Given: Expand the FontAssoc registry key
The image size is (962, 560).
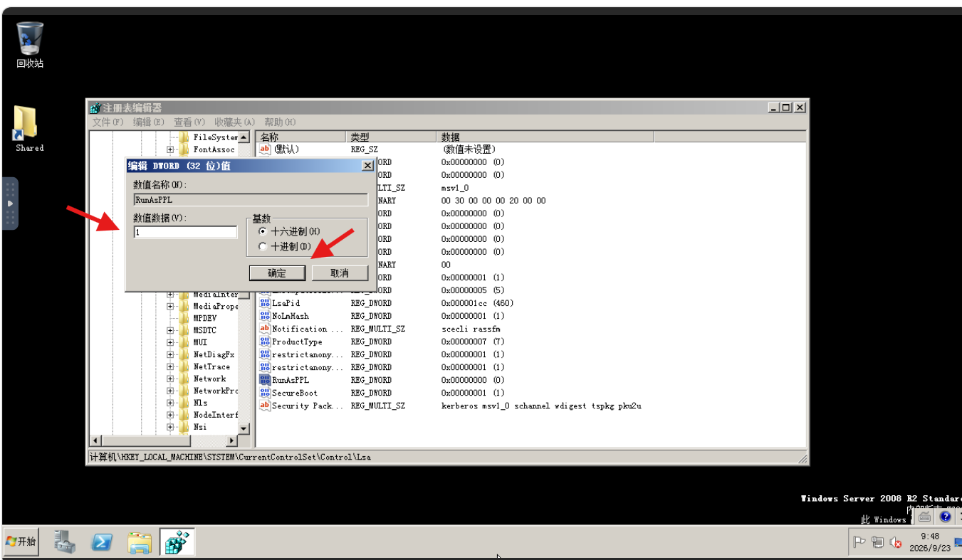Looking at the screenshot, I should tap(170, 149).
